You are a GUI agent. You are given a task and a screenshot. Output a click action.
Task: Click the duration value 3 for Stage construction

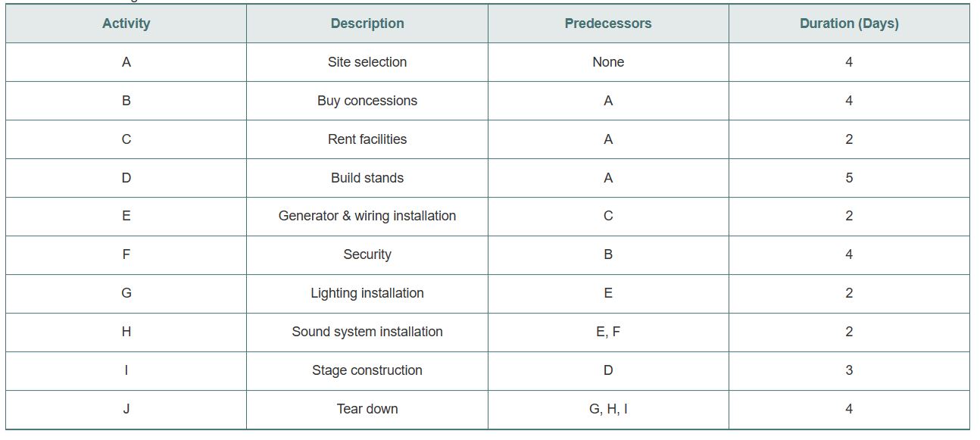click(x=849, y=370)
